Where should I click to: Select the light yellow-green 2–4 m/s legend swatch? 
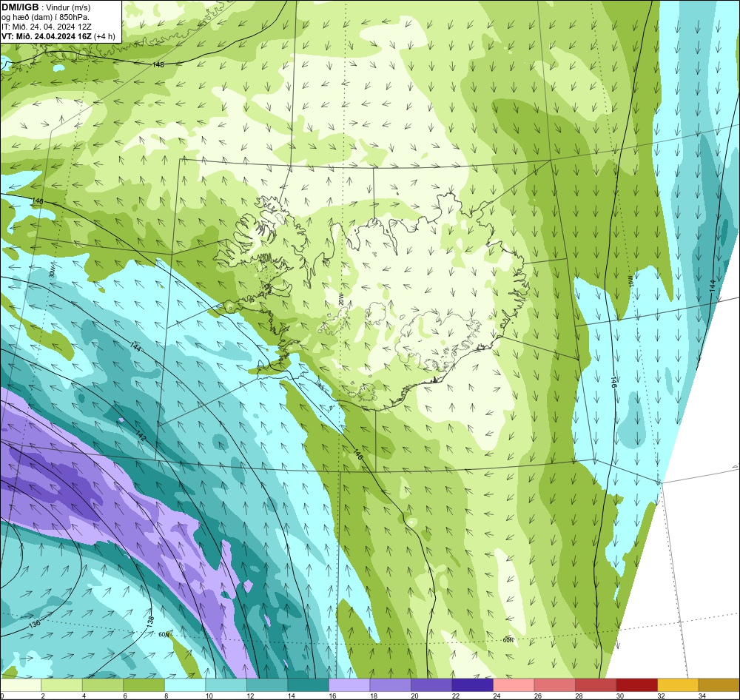pos(62,684)
